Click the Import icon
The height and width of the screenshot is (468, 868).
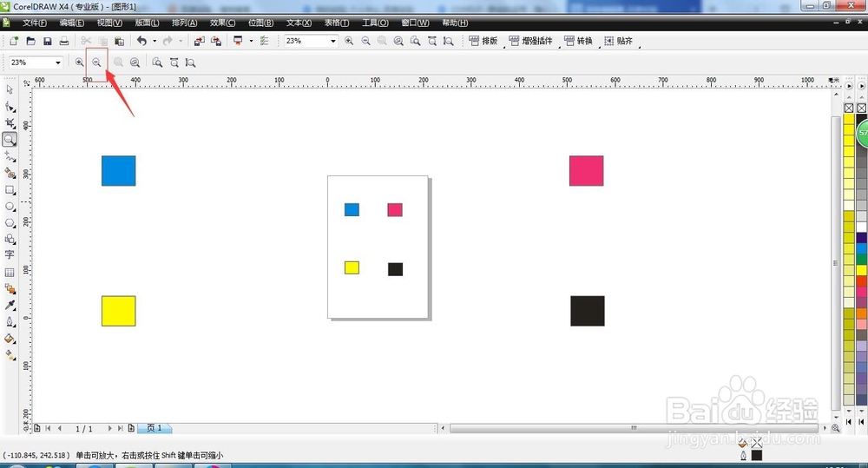point(200,41)
